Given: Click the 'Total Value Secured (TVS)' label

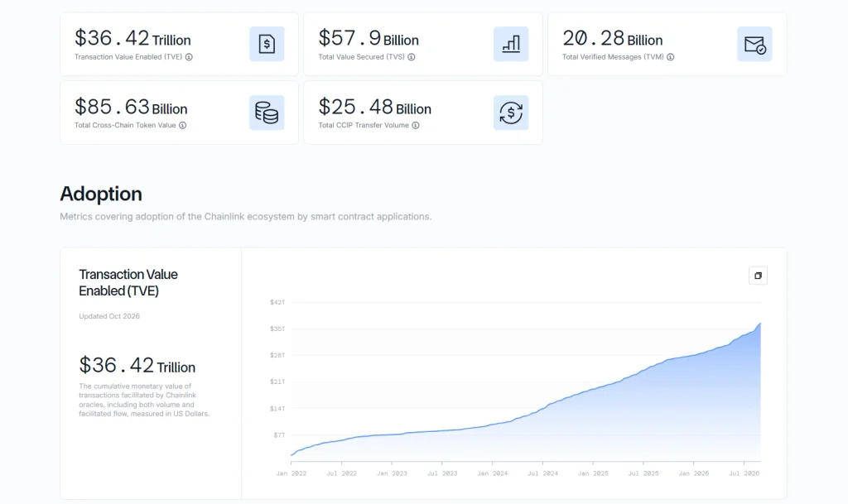Looking at the screenshot, I should tap(361, 57).
